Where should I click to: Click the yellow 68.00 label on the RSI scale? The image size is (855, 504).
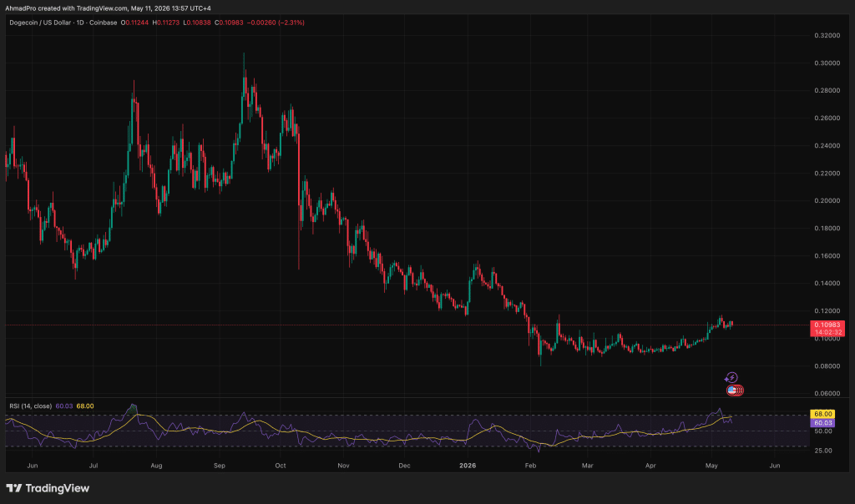pyautogui.click(x=822, y=414)
